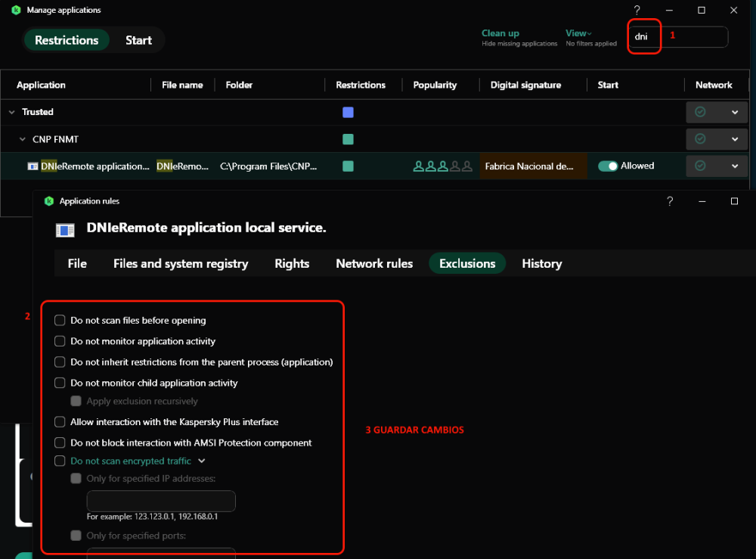Open the Network dropdown for DNIeRemote row
756x559 pixels.
tap(735, 166)
